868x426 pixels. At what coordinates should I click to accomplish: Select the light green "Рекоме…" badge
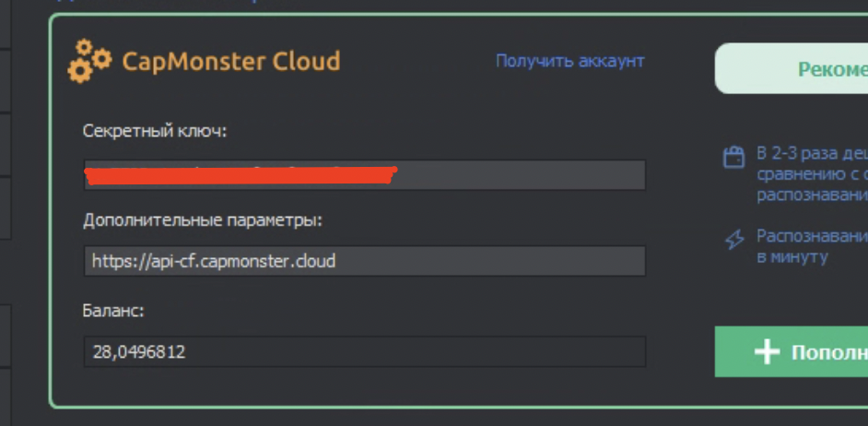pos(792,69)
